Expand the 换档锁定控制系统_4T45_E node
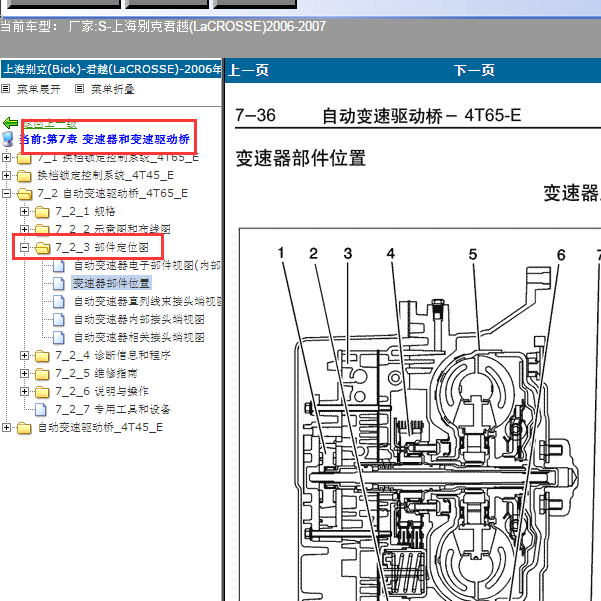This screenshot has height=601, width=601. click(x=6, y=175)
